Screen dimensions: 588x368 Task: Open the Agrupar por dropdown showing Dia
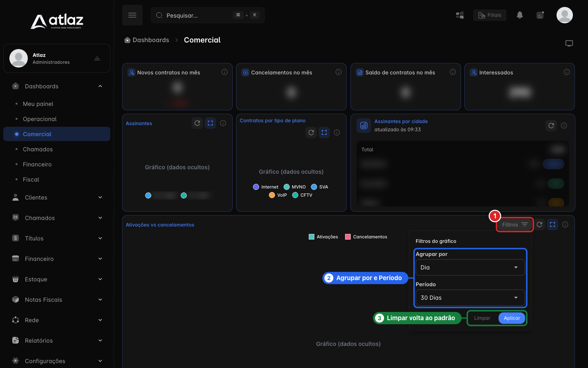470,267
